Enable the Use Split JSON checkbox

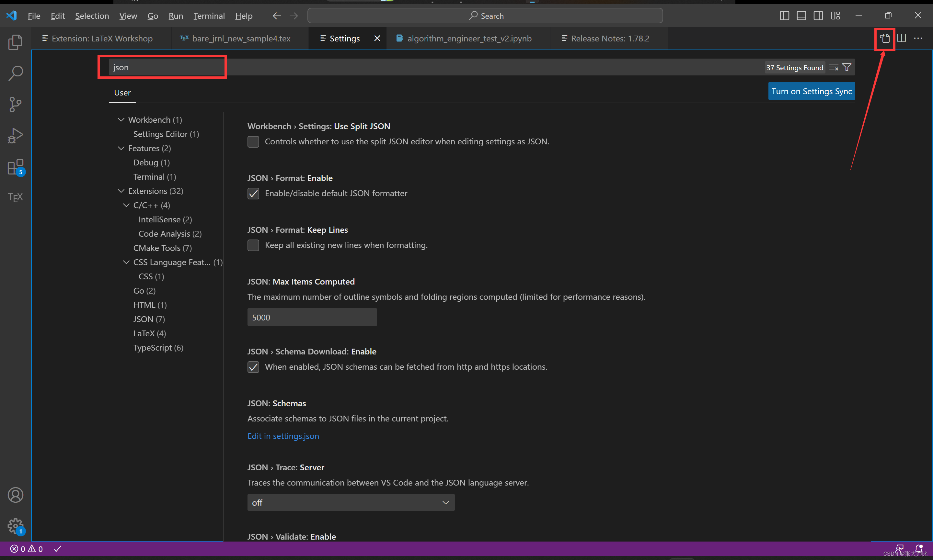[x=253, y=142]
